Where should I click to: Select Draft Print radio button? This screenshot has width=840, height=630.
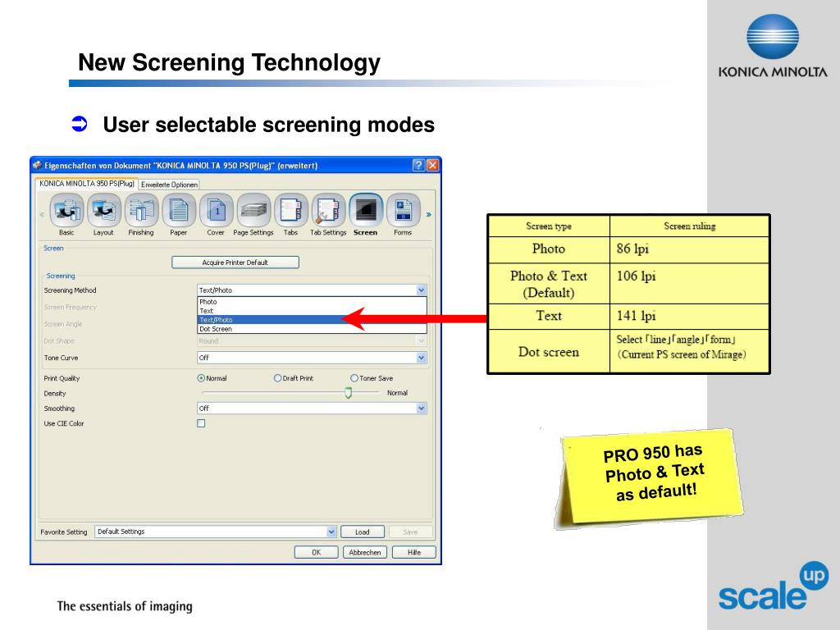(x=277, y=378)
